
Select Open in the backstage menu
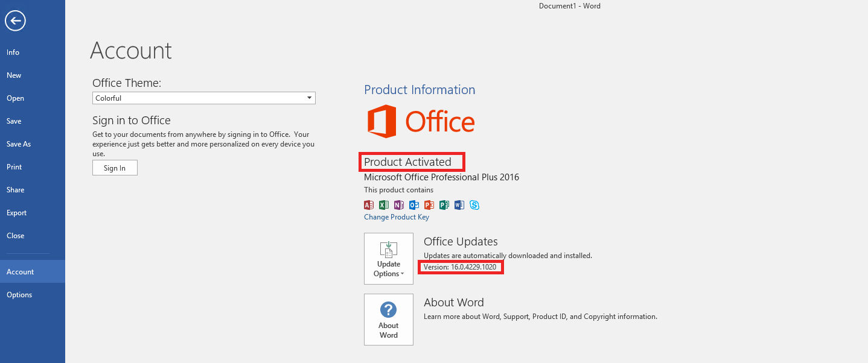(x=33, y=98)
